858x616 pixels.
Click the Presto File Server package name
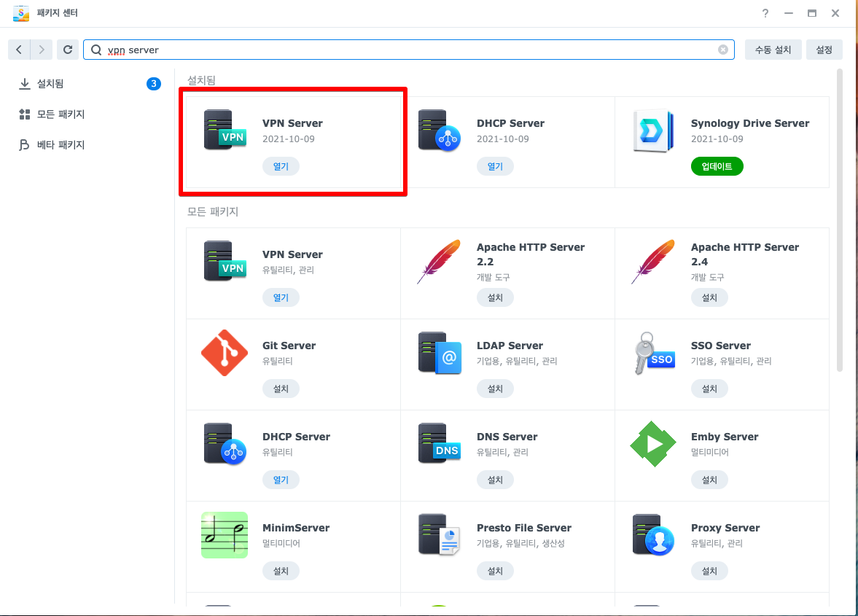click(523, 528)
